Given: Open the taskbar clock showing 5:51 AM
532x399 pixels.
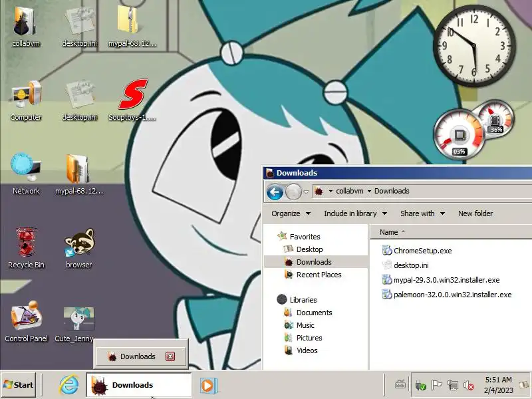Looking at the screenshot, I should pyautogui.click(x=498, y=385).
